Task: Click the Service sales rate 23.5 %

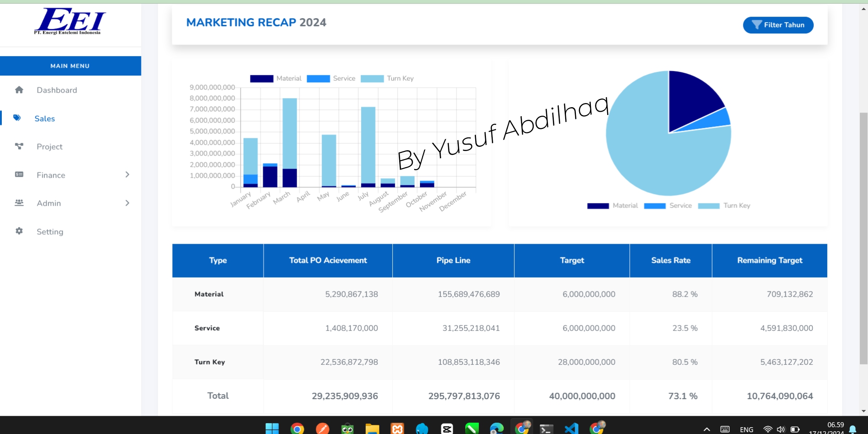Action: coord(684,328)
